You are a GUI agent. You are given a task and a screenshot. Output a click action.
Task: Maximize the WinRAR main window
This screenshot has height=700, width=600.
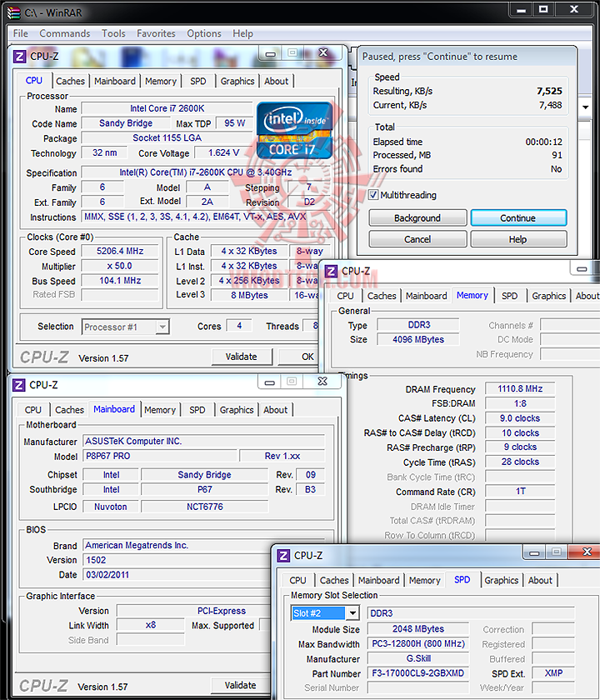coord(543,9)
